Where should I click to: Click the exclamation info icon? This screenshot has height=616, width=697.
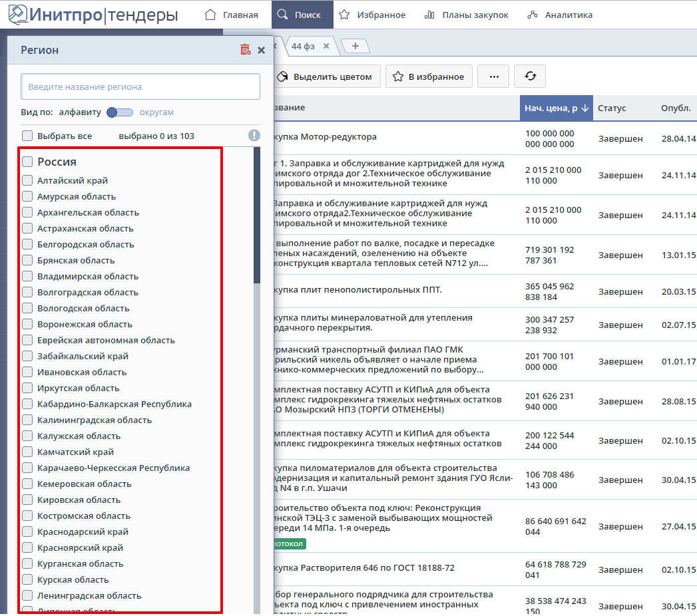[x=254, y=136]
